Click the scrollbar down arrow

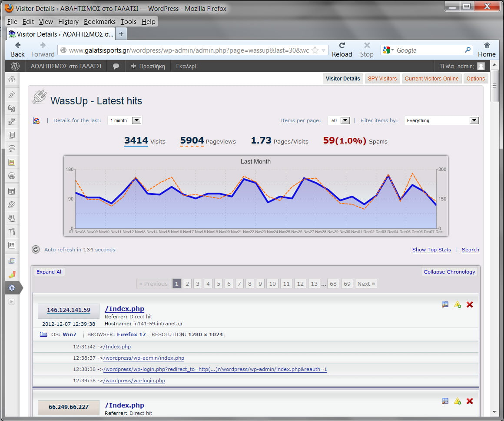coord(494,412)
